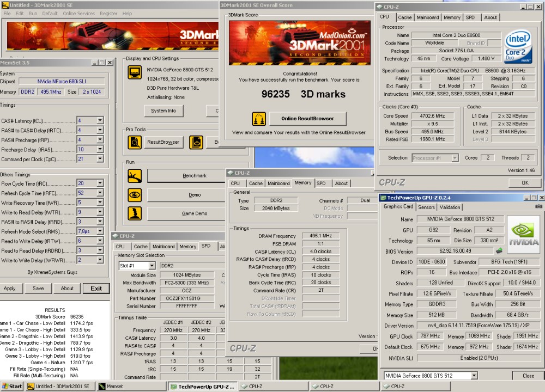Open the GPU selection dropdown in GPU-Z

pyautogui.click(x=474, y=376)
